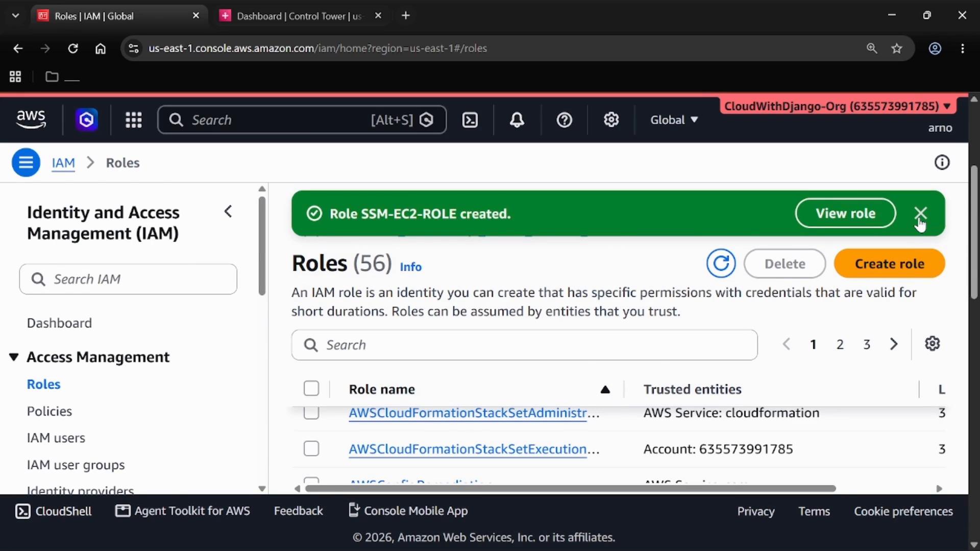Viewport: 980px width, 551px height.
Task: Check the AWSCloudFormationStackSetExecution role checkbox
Action: click(x=311, y=449)
